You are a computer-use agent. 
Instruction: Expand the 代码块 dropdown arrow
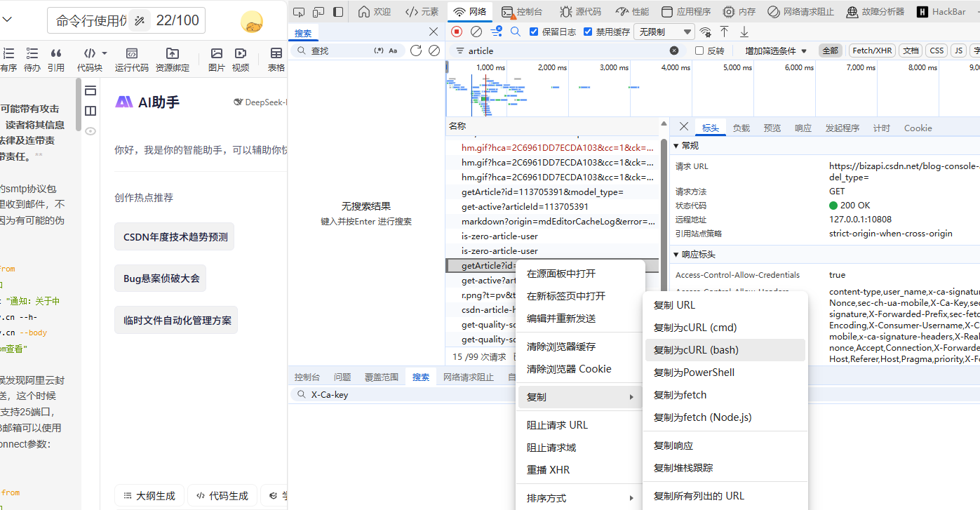[104, 53]
